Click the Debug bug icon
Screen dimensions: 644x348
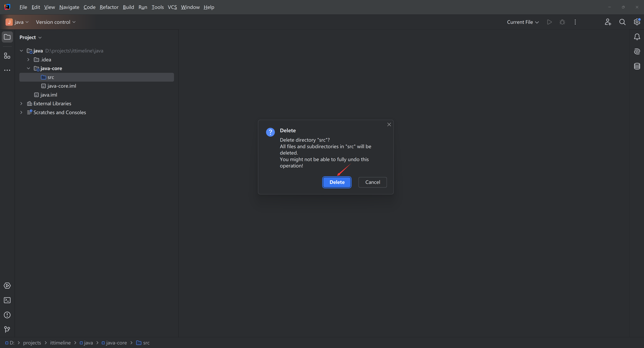[x=562, y=22]
